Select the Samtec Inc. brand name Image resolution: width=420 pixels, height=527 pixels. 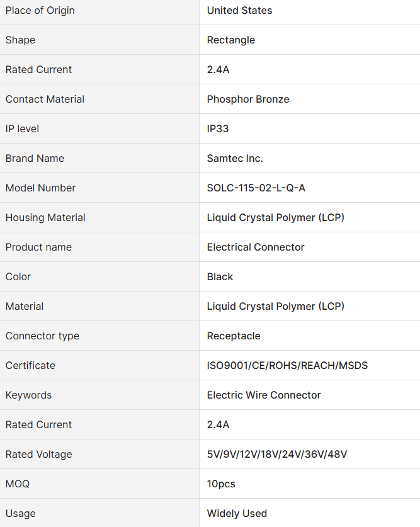pyautogui.click(x=235, y=158)
